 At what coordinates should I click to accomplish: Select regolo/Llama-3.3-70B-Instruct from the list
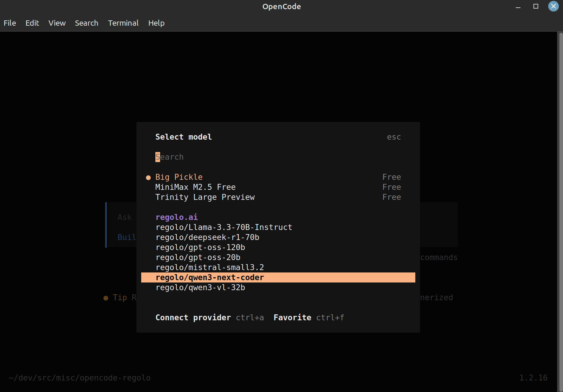pos(224,227)
